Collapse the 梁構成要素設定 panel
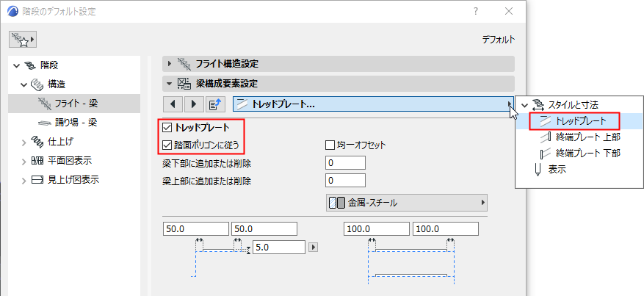Image resolution: width=644 pixels, height=296 pixels. (170, 84)
